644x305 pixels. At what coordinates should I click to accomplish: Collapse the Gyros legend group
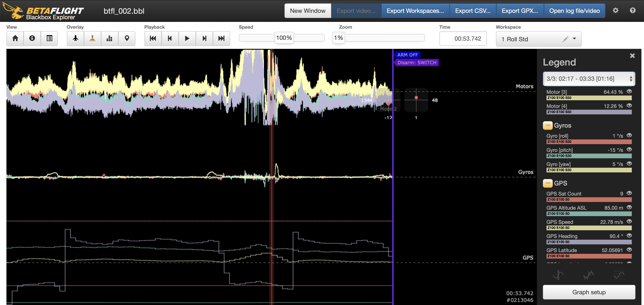click(x=548, y=126)
